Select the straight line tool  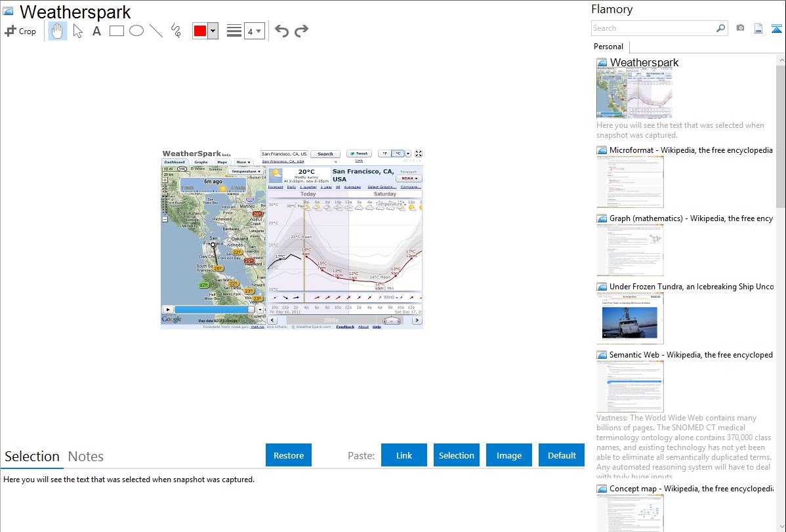click(156, 31)
